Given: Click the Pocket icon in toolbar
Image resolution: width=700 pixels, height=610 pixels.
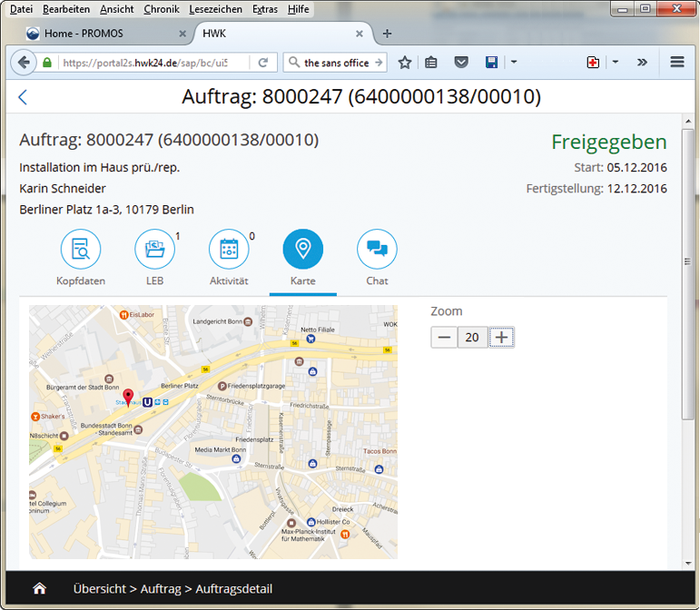Looking at the screenshot, I should pyautogui.click(x=461, y=63).
